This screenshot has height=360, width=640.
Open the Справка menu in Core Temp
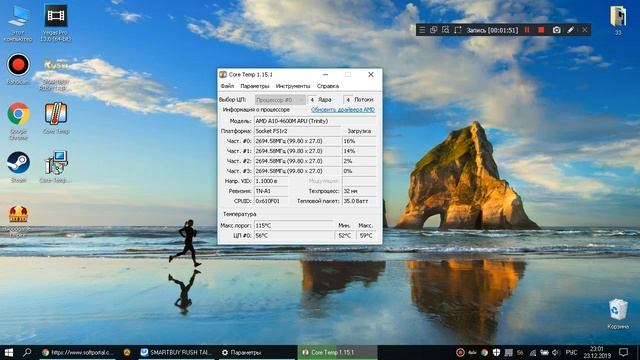(328, 86)
